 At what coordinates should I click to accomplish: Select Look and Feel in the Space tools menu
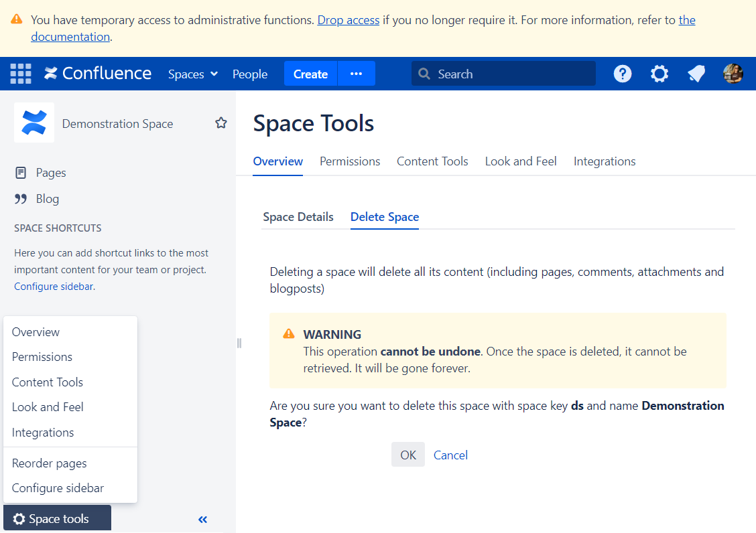[x=48, y=406]
